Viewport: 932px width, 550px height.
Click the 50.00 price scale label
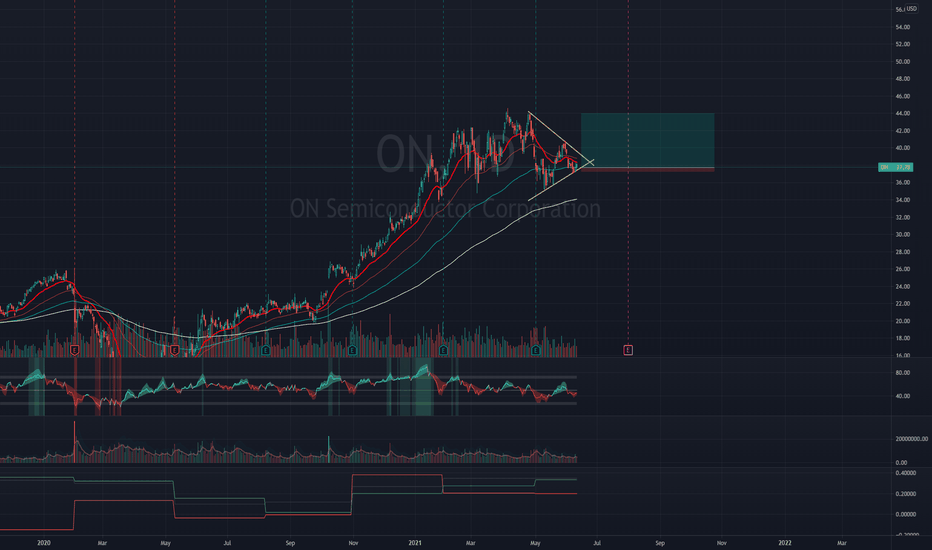[x=902, y=62]
